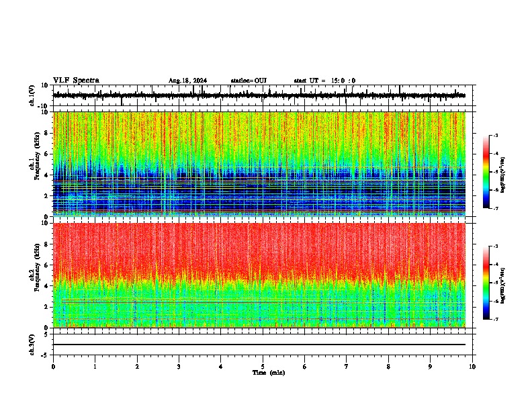Click inside the ch.2 spectrogram panel
Screen dimensions: 532x411
(259, 275)
